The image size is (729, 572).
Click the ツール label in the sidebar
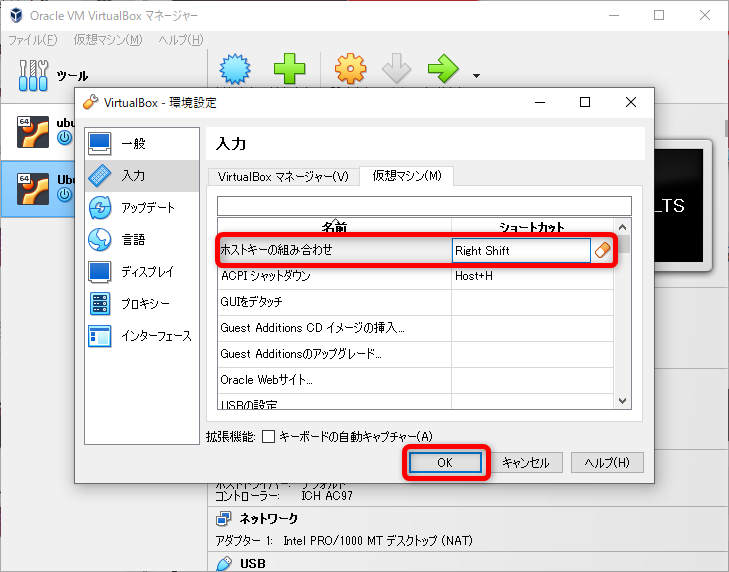click(x=73, y=76)
